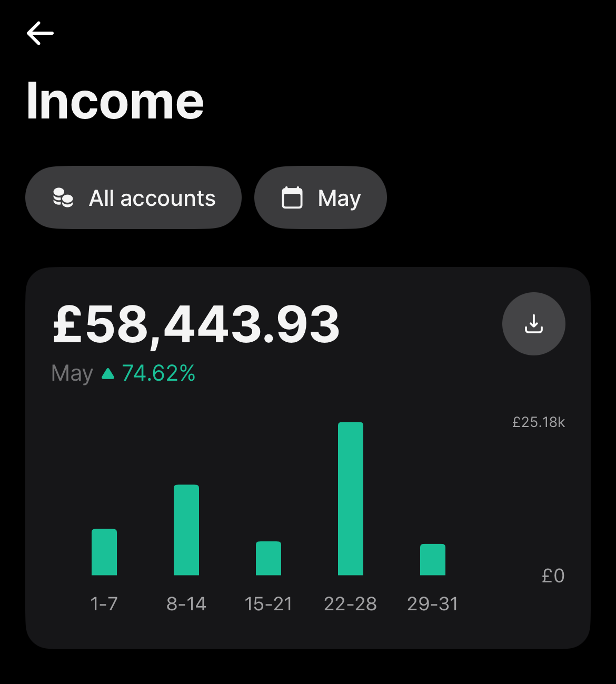Tap the 74.62% change percentage
Viewport: 616px width, 684px height.
click(x=158, y=373)
